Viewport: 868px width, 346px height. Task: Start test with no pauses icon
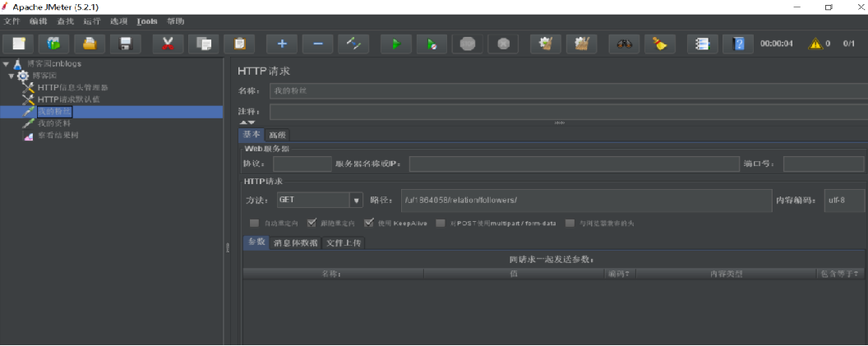432,44
